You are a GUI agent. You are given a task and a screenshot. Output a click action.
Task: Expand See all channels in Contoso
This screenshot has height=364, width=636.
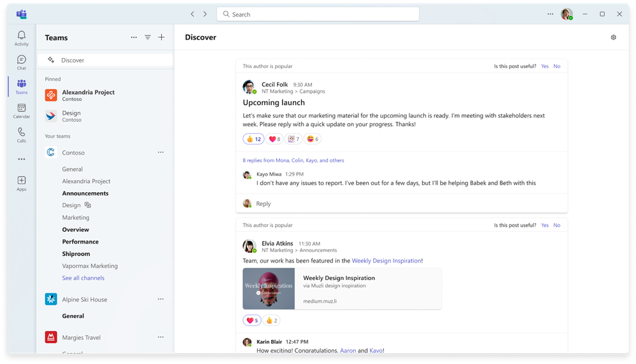(x=83, y=277)
